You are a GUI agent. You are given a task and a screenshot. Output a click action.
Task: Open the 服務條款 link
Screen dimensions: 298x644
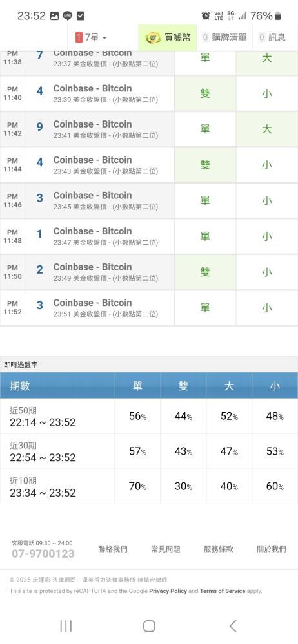click(219, 549)
